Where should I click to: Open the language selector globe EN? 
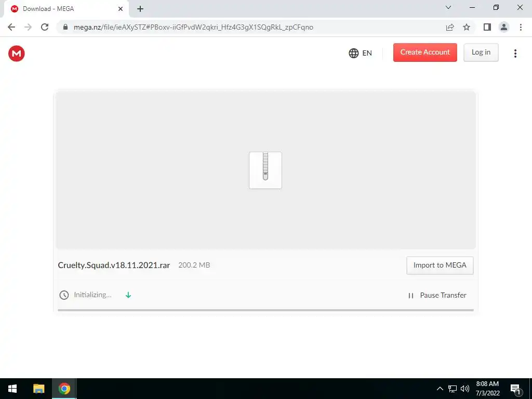click(361, 53)
